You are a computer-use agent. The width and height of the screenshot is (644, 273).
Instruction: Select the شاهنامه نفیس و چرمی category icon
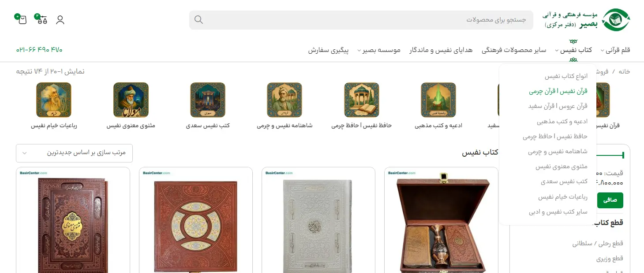click(x=285, y=100)
